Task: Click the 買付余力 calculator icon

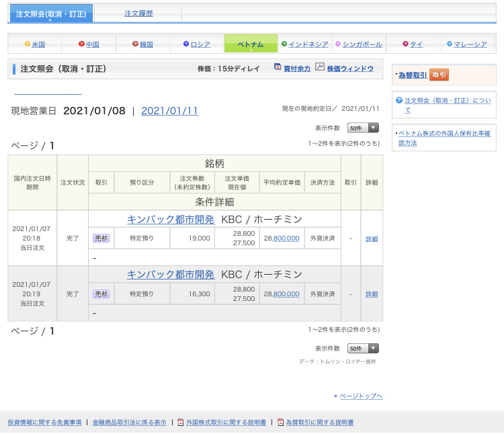Action: pyautogui.click(x=278, y=67)
